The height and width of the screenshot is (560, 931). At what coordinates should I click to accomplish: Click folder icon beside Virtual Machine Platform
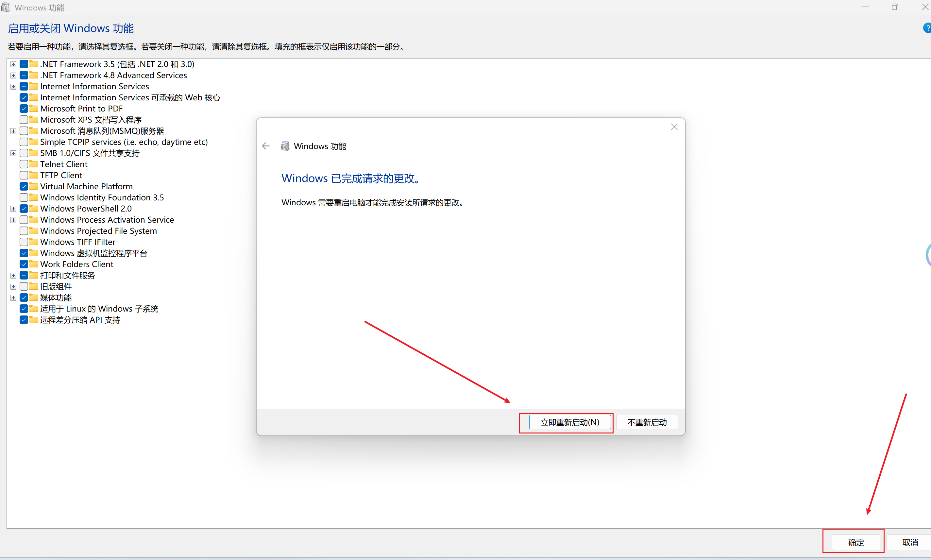point(34,186)
